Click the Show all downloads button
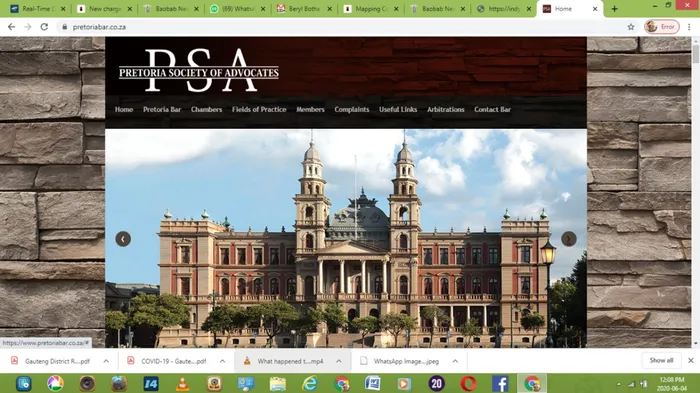 (x=661, y=360)
